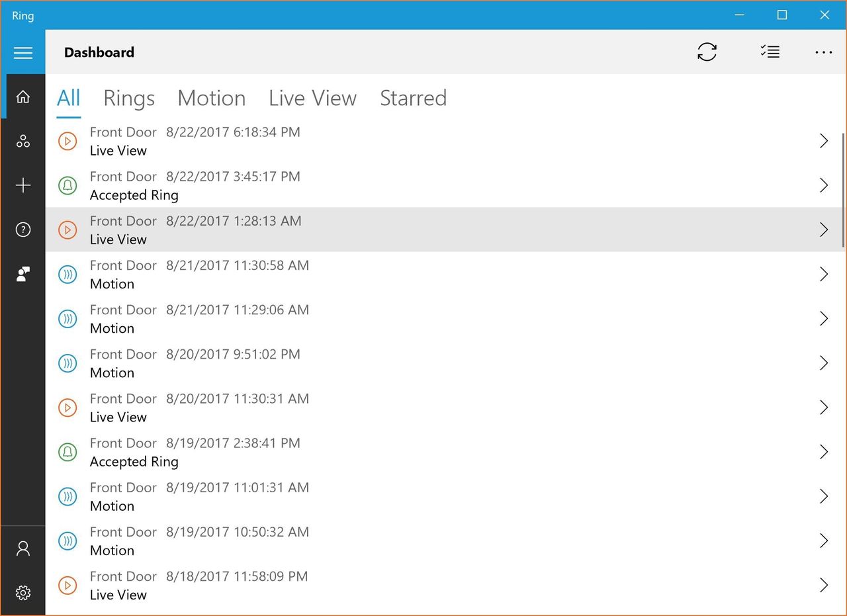Expand chevron for 8/22/2017 6:18:34 PM event

tap(824, 141)
